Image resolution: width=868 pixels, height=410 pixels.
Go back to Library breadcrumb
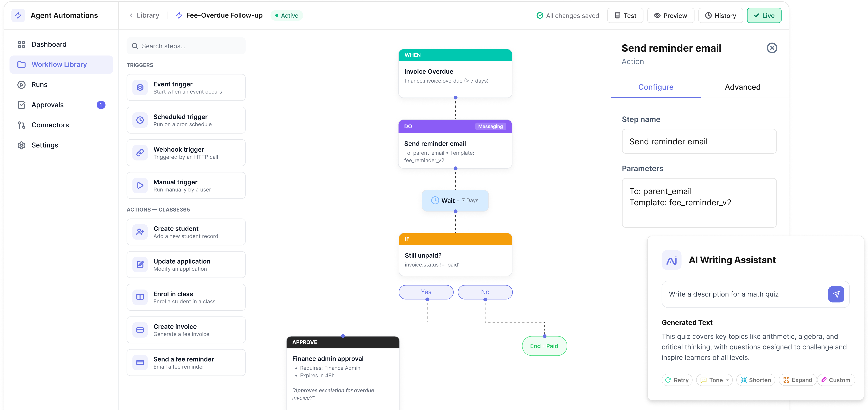click(x=144, y=16)
